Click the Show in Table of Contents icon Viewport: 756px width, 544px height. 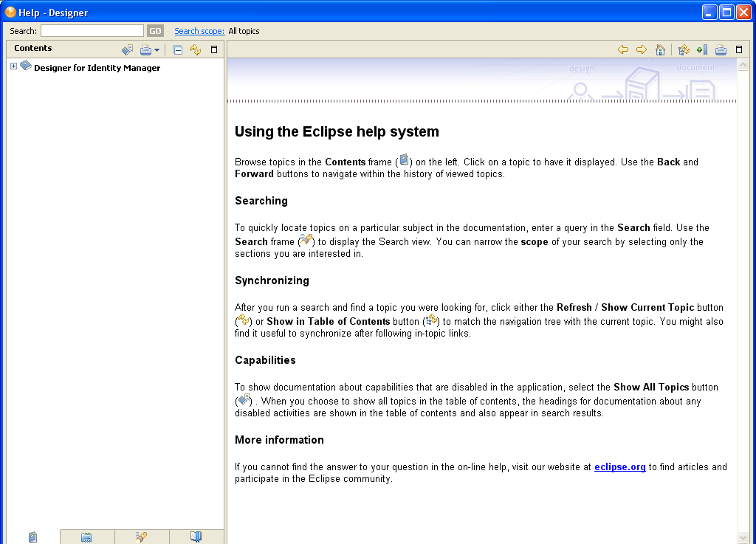point(681,49)
